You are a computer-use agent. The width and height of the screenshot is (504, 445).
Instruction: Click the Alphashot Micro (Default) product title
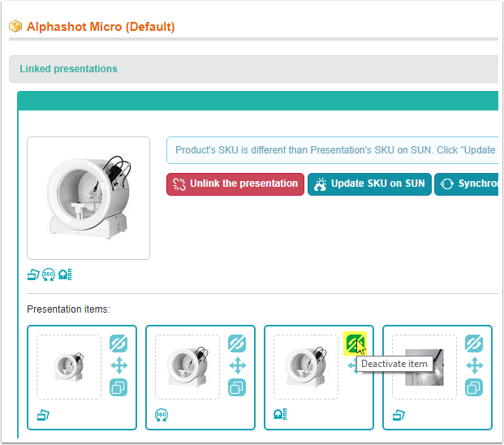point(101,27)
